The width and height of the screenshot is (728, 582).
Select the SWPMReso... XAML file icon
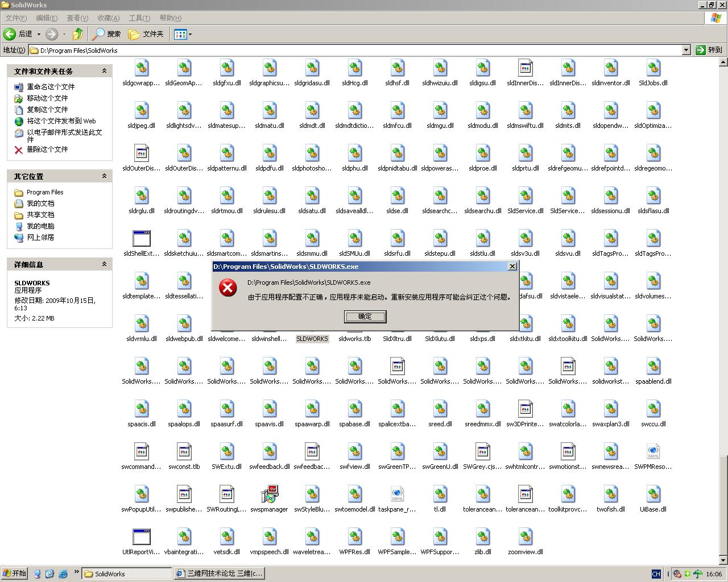pos(653,452)
